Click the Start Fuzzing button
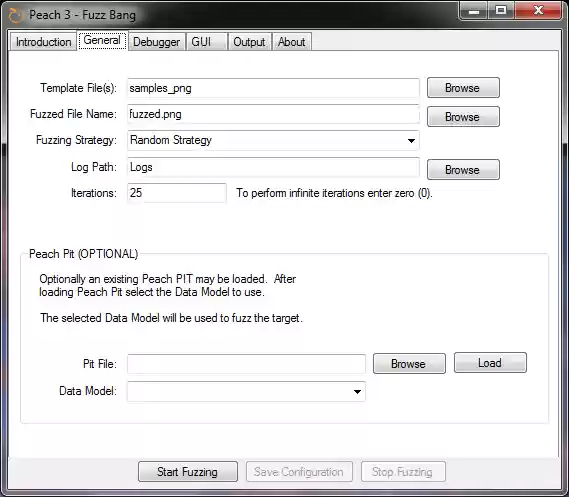 pyautogui.click(x=188, y=472)
